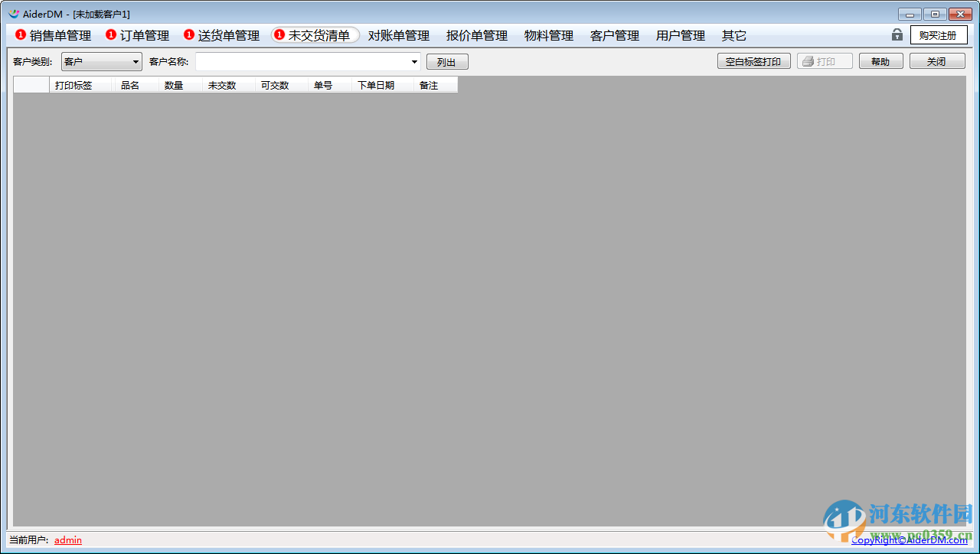Viewport: 980px width, 554px height.
Task: Click the 购买注册 button
Action: (939, 34)
